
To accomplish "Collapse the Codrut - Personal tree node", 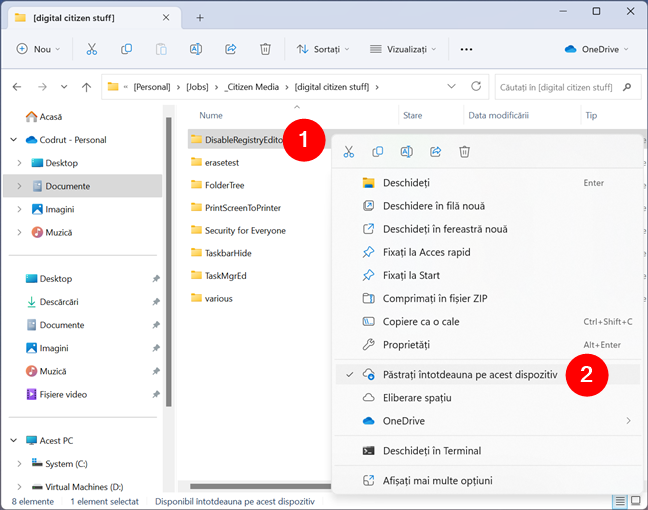I will click(x=14, y=140).
